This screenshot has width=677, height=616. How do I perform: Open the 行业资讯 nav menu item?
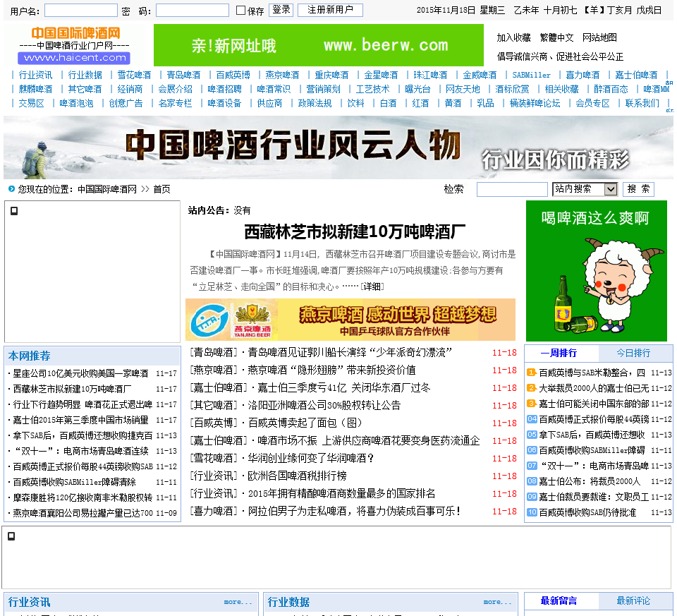click(35, 76)
